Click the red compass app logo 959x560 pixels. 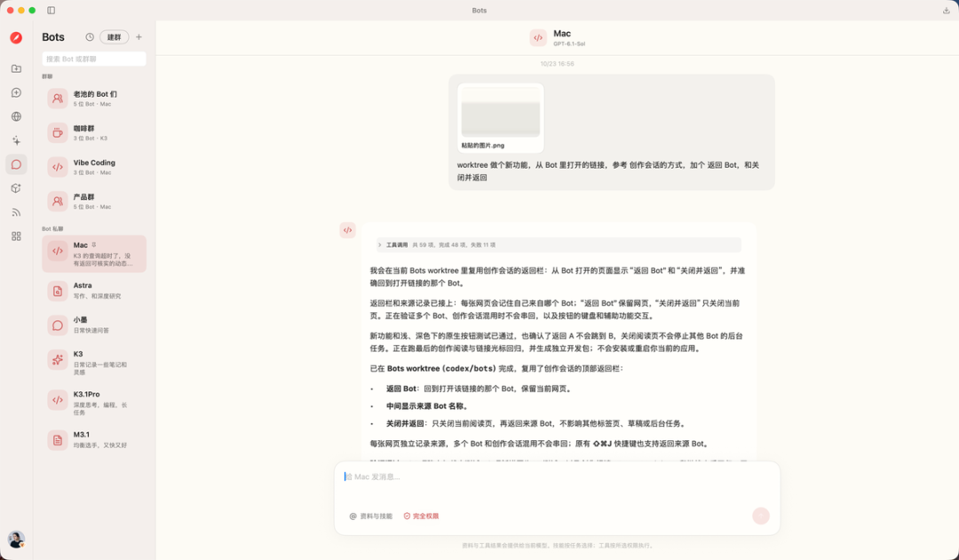17,38
